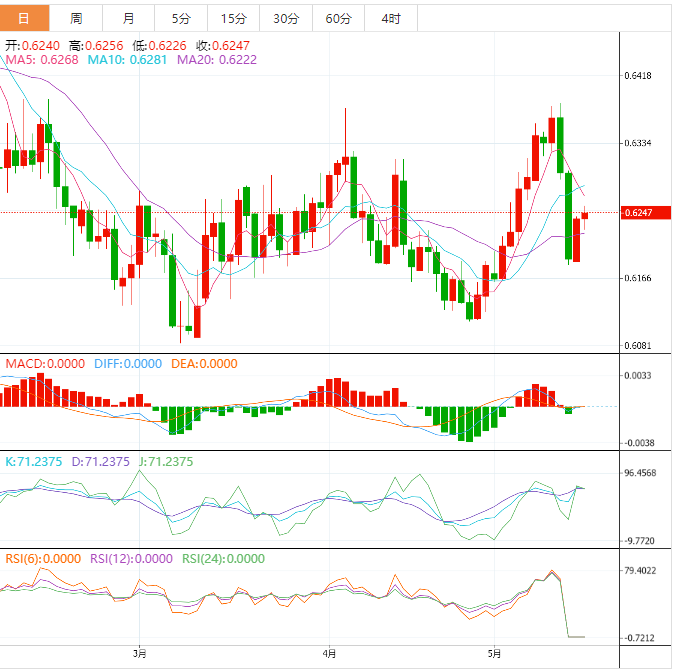Click the 5月 marker on time axis
The height and width of the screenshot is (672, 674).
[491, 654]
